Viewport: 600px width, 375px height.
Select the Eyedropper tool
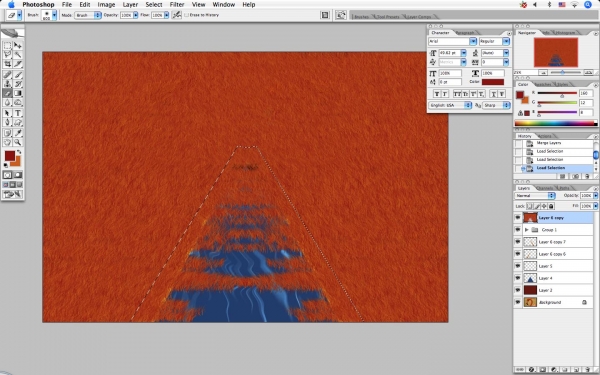click(18, 133)
